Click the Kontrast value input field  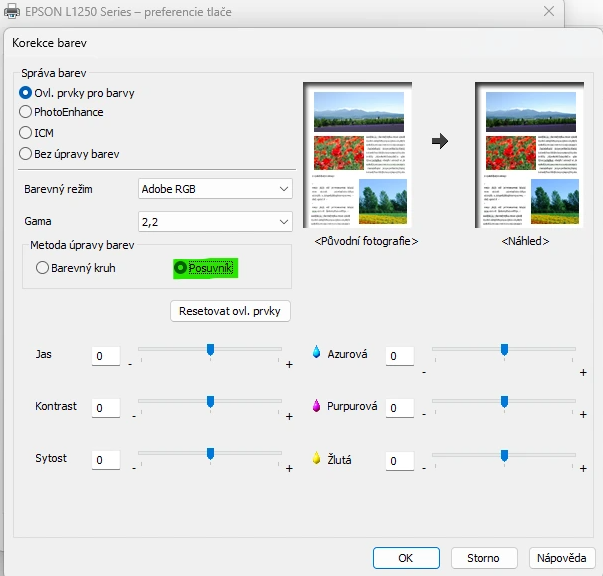(105, 408)
